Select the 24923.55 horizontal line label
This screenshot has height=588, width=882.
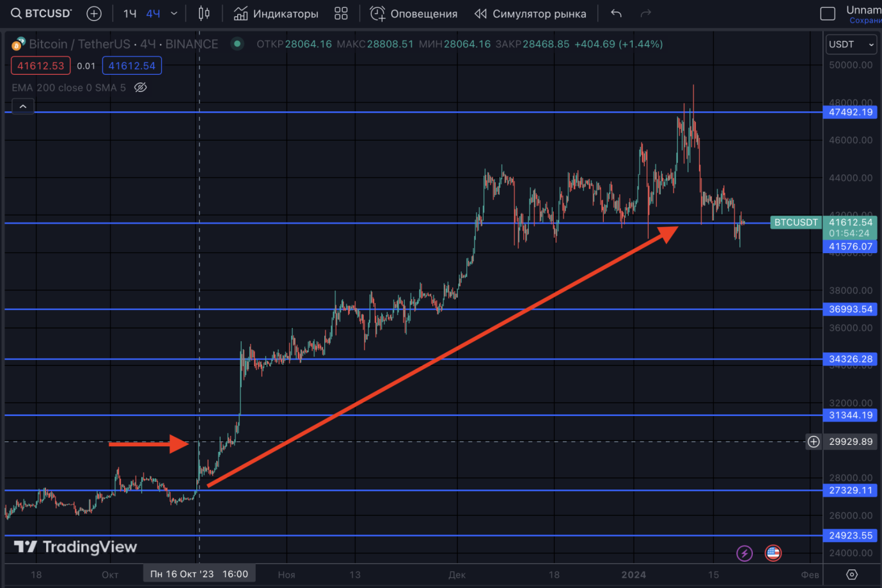tap(851, 536)
